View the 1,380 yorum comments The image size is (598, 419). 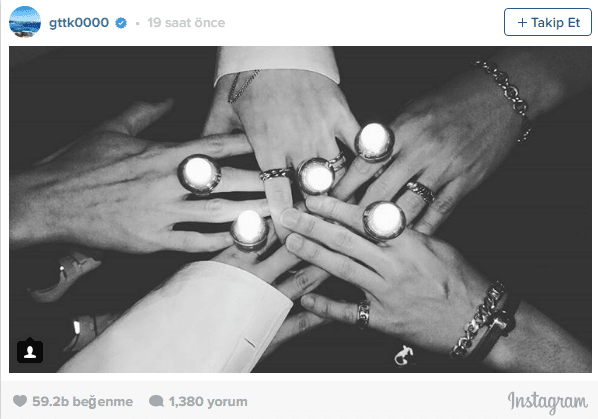pos(208,401)
